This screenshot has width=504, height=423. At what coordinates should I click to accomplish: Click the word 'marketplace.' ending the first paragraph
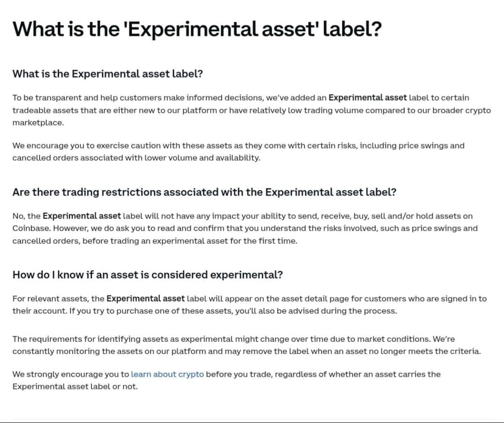coord(38,123)
